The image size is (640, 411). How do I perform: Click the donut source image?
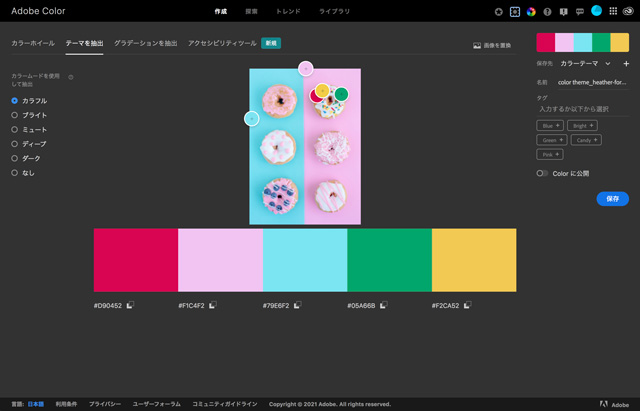tap(305, 147)
